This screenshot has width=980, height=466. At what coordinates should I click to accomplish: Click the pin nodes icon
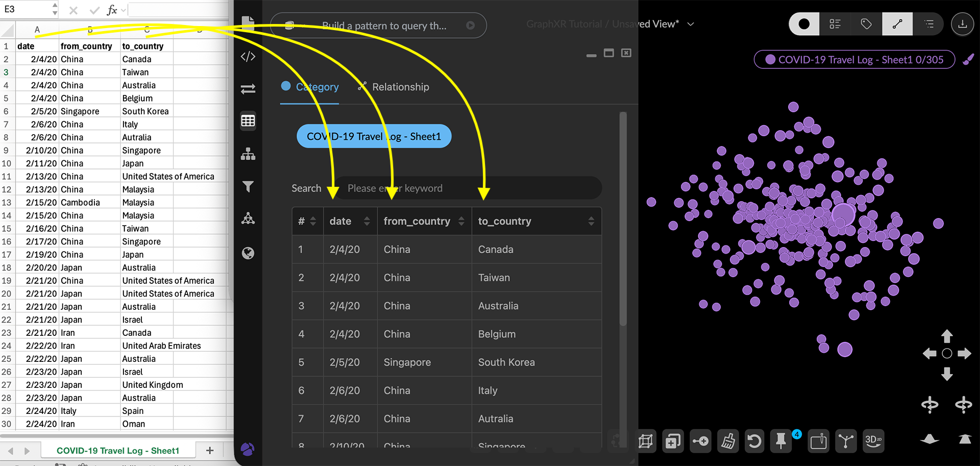coord(781,441)
